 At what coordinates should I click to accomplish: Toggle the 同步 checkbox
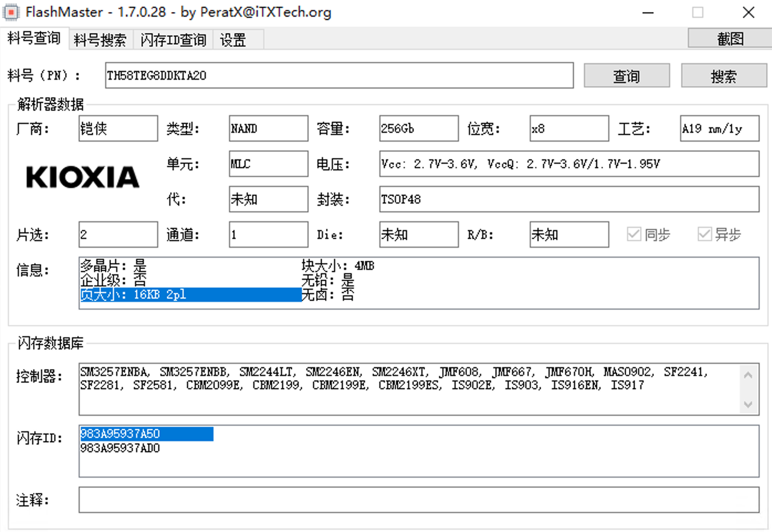coord(649,235)
